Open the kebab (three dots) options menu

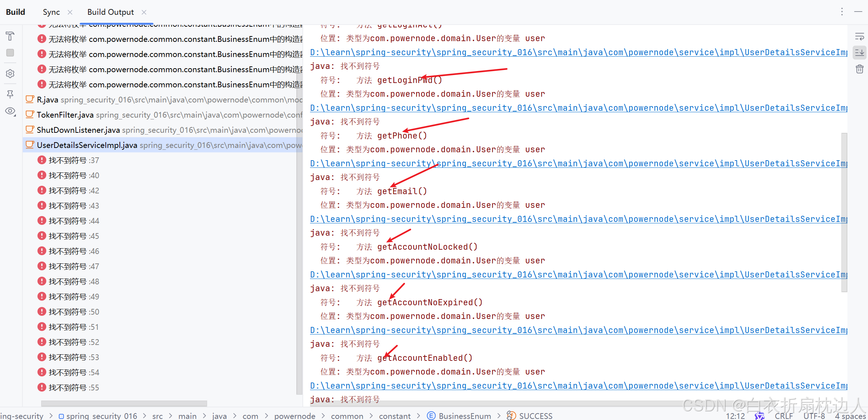(x=842, y=12)
